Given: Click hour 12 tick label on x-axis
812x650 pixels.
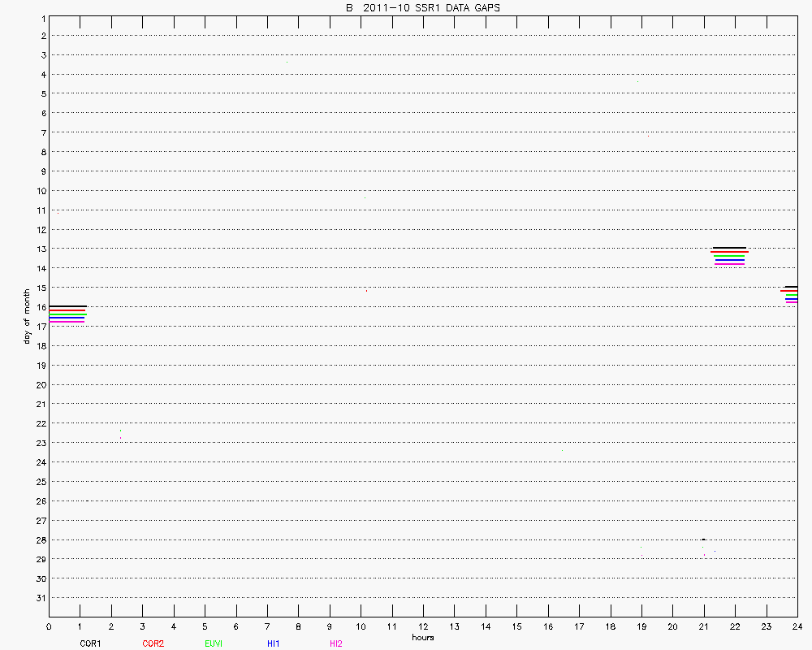Looking at the screenshot, I should pos(423,626).
